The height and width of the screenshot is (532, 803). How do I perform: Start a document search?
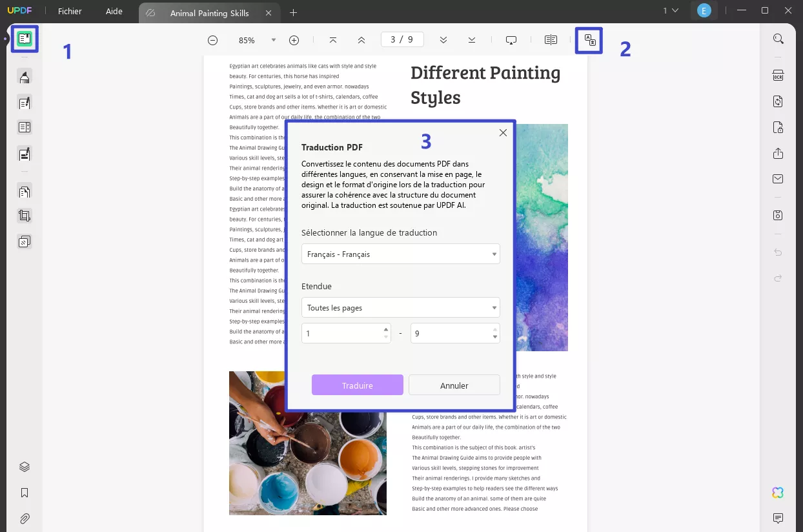(x=778, y=38)
